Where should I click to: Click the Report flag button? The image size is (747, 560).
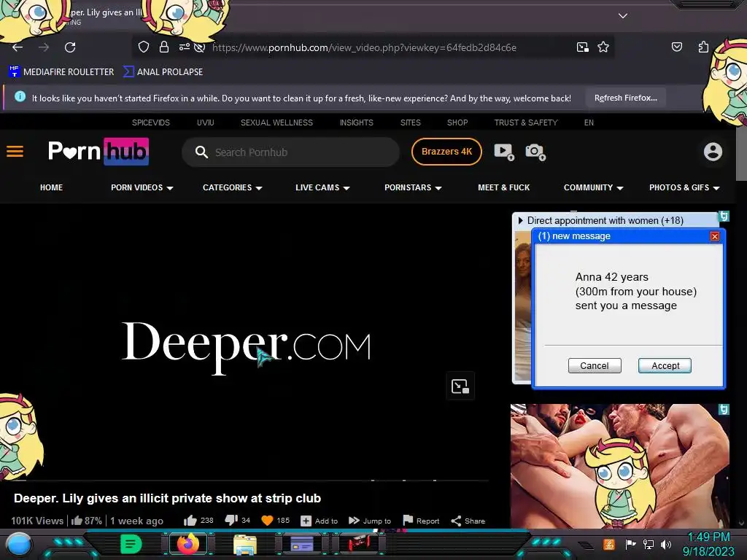(421, 521)
